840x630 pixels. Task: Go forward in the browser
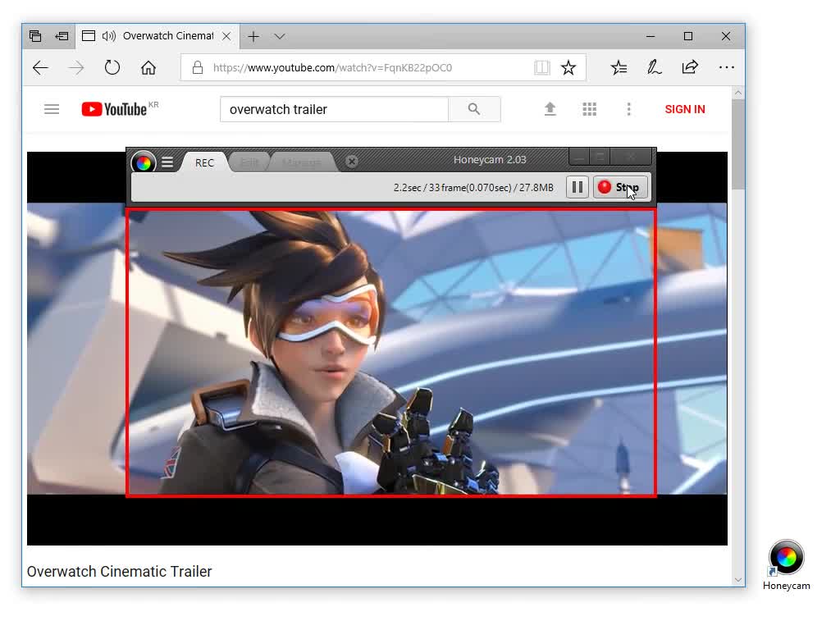(76, 67)
